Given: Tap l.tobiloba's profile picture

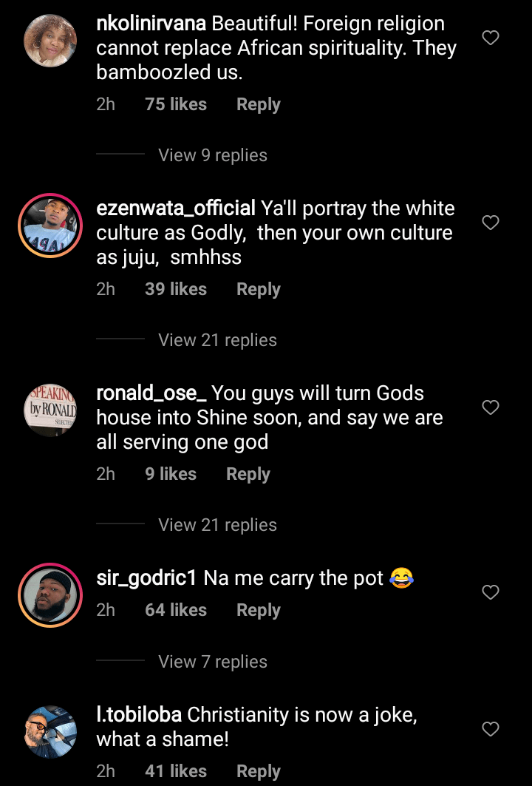Looking at the screenshot, I should tap(50, 732).
